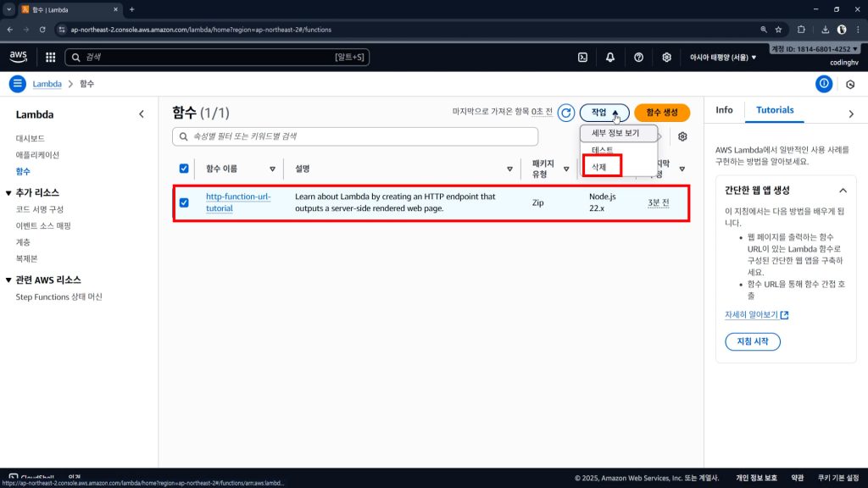Toggle the Lambda side navigation hamburger
The image size is (868, 488).
pos(17,84)
